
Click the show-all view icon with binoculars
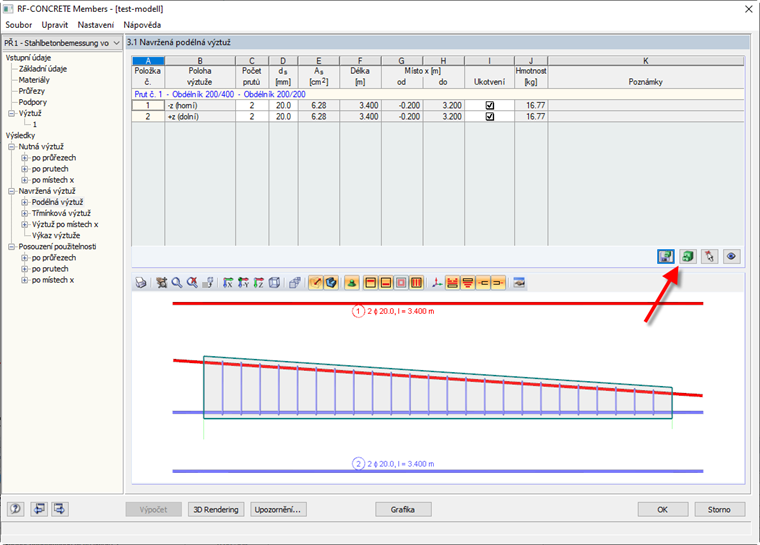pyautogui.click(x=161, y=283)
